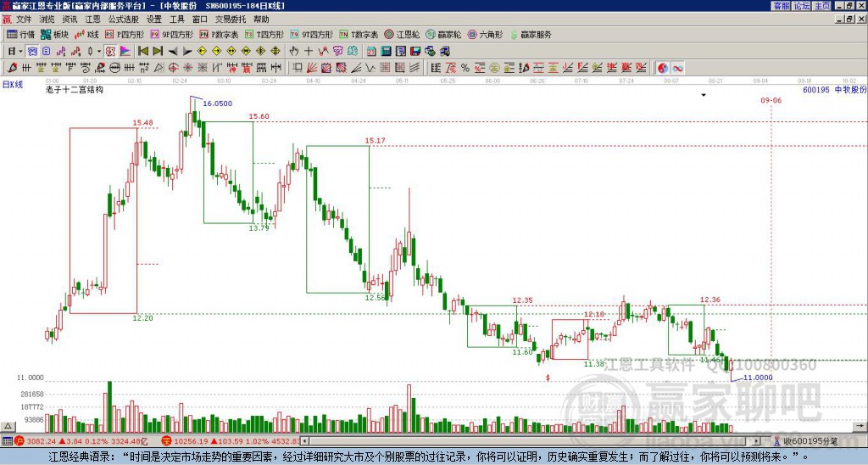Open the 帮助 menu
This screenshot has width=868, height=465.
pyautogui.click(x=261, y=20)
